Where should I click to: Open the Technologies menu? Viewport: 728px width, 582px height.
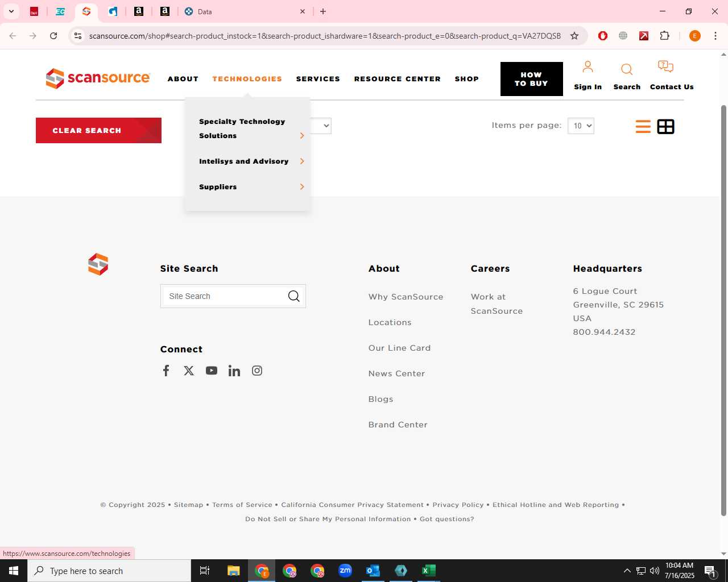(247, 79)
